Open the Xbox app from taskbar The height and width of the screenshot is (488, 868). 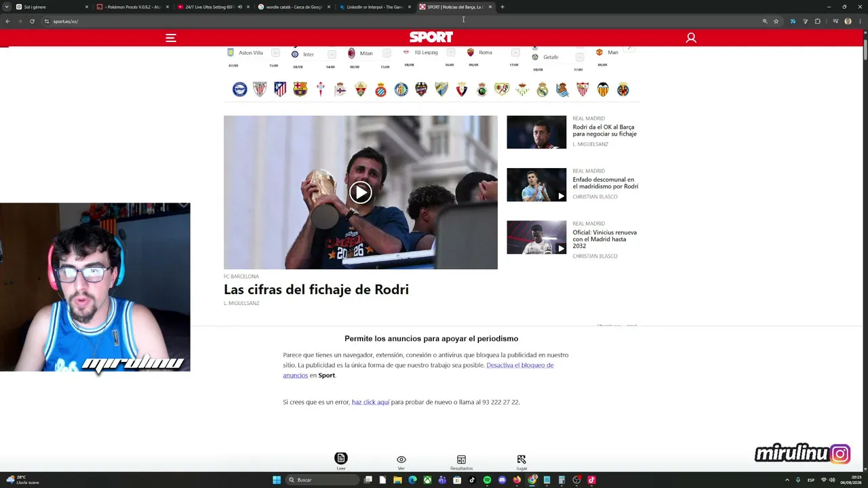coord(427,480)
